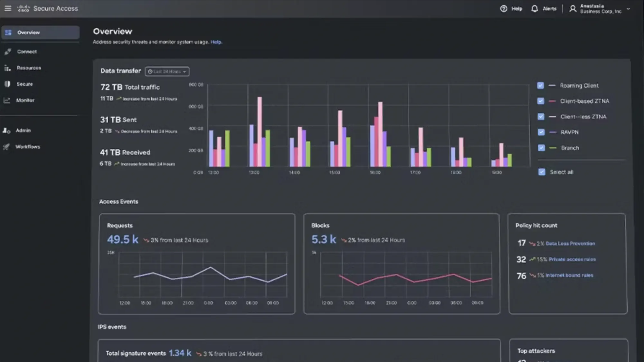Click the Help link under Overview
Image resolution: width=644 pixels, height=362 pixels.
pyautogui.click(x=216, y=42)
